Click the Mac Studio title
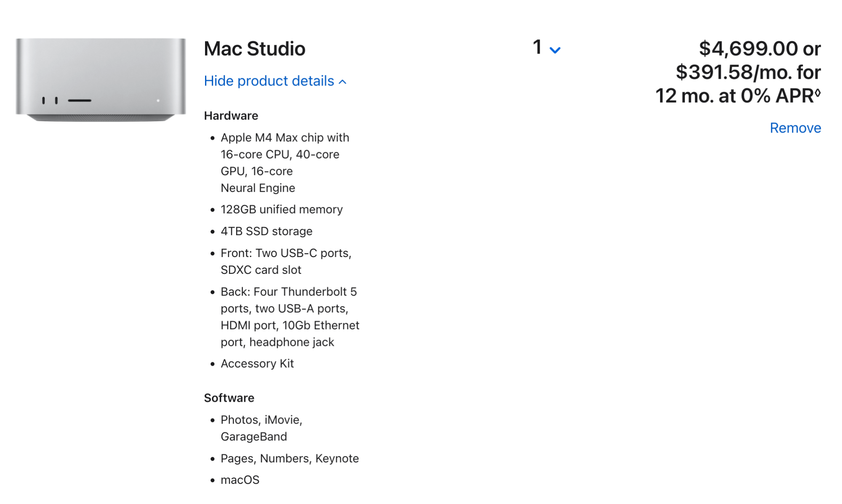This screenshot has width=842, height=504. pyautogui.click(x=254, y=49)
